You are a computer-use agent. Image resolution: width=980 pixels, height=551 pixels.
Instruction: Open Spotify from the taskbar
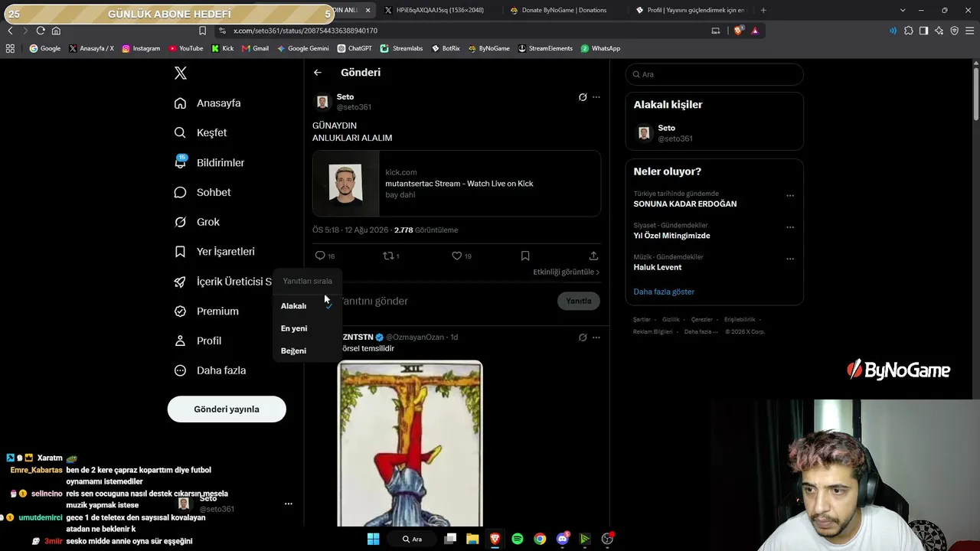point(518,539)
